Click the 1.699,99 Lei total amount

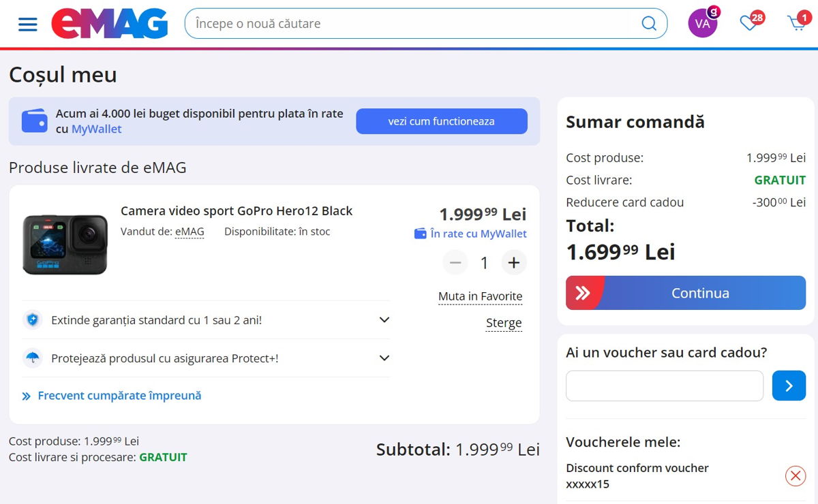point(620,252)
